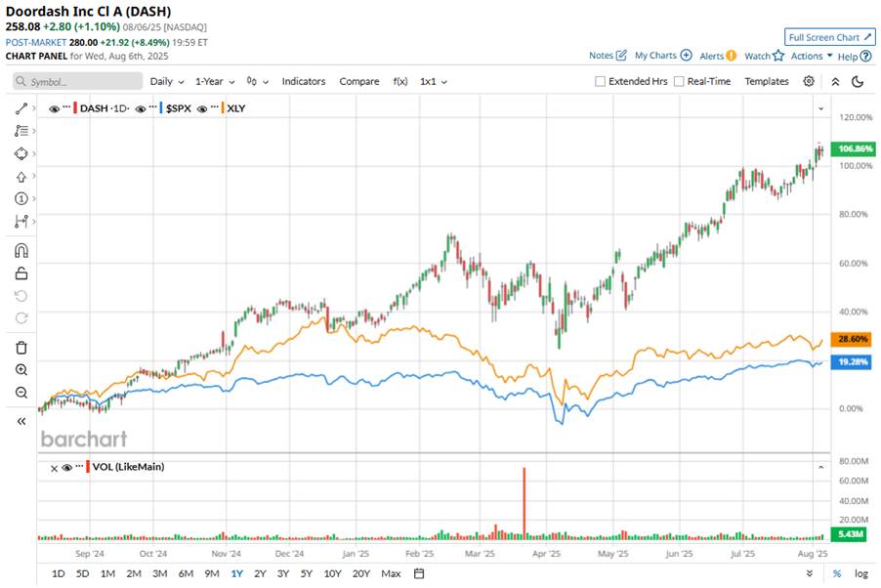The height and width of the screenshot is (588, 881).
Task: Toggle XLY series visibility eye
Action: [202, 109]
